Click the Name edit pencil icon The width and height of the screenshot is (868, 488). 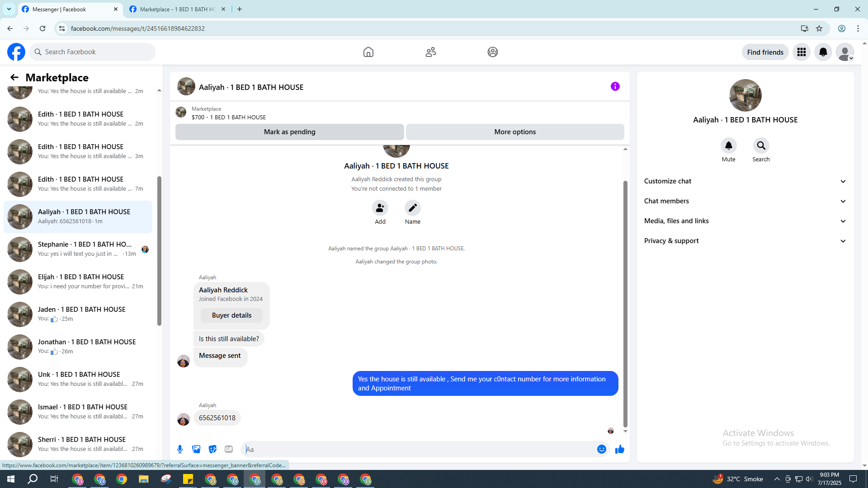coord(413,208)
